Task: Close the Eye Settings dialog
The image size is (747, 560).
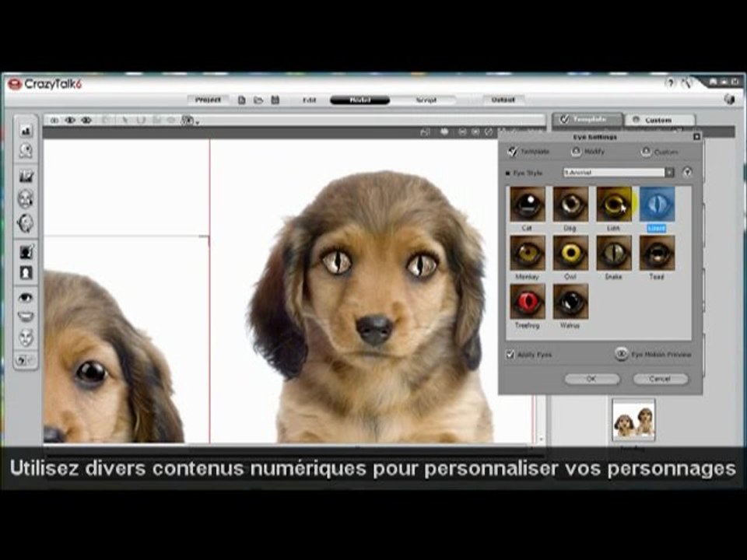Action: tap(696, 137)
